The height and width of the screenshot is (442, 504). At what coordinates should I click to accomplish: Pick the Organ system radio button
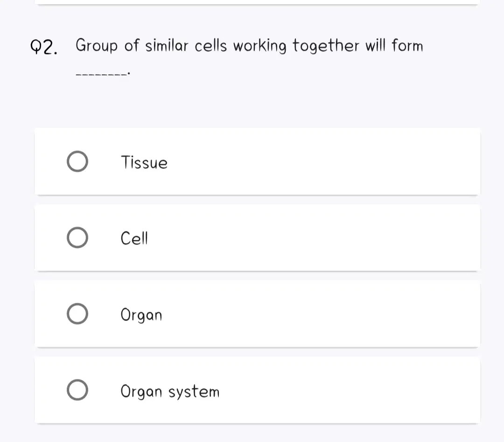[77, 390]
